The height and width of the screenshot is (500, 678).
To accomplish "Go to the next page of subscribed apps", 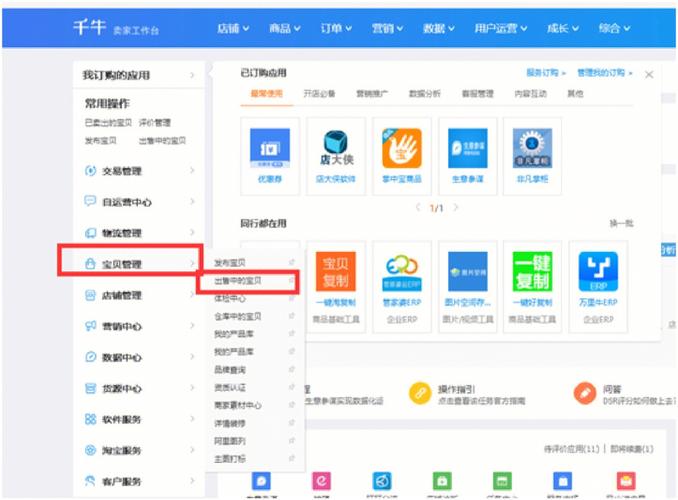I will (456, 207).
